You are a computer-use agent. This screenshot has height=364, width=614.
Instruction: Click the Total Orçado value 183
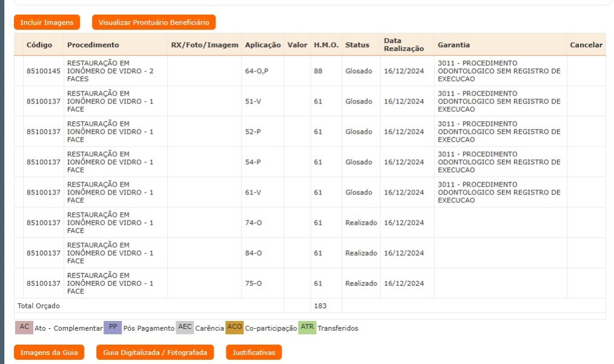coord(320,306)
